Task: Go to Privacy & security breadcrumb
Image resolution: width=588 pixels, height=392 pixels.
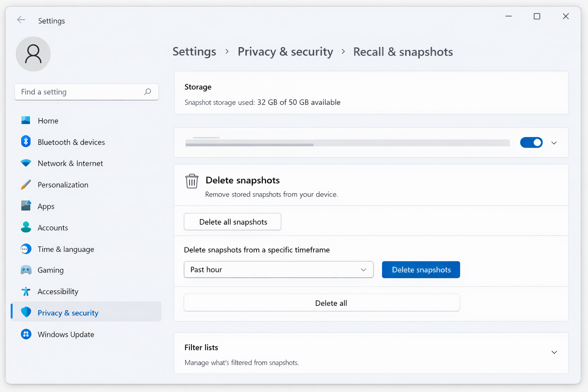Action: pos(285,52)
